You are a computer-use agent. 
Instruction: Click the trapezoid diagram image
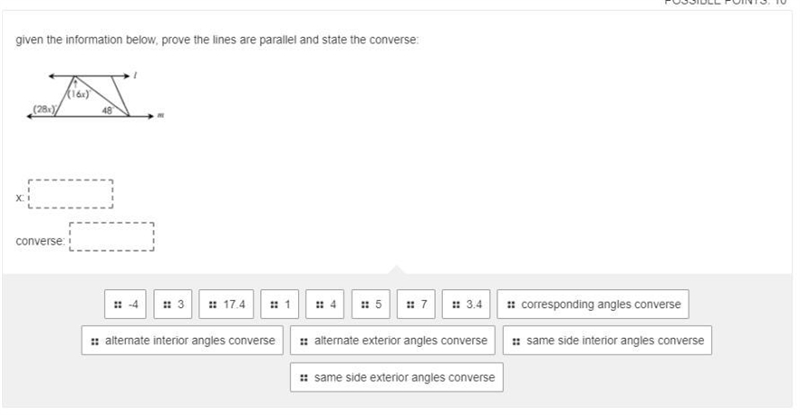[95, 96]
